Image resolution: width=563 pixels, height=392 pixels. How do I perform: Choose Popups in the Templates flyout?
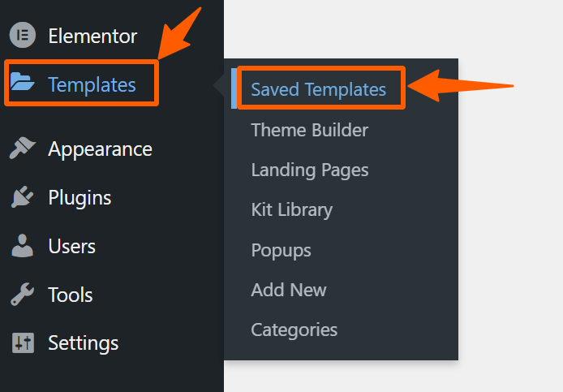(x=281, y=251)
